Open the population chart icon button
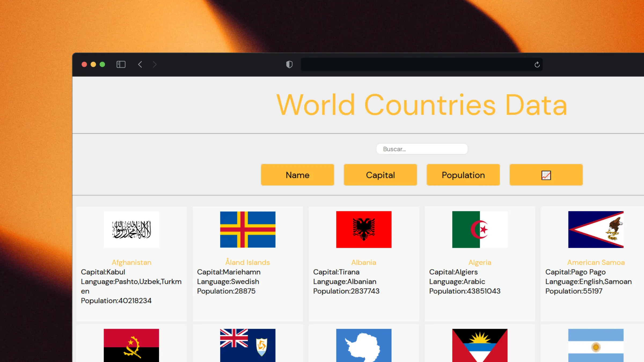 (x=546, y=175)
